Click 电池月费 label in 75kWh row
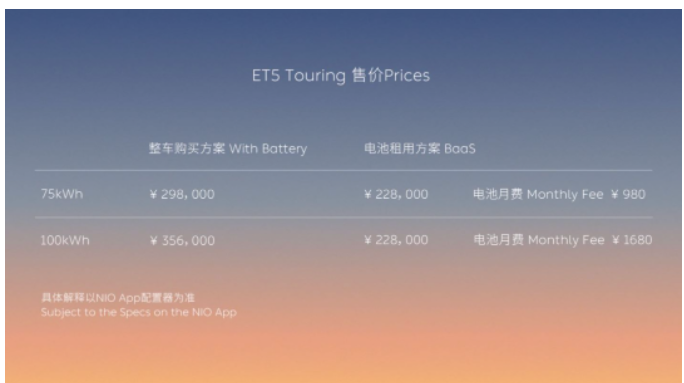The width and height of the screenshot is (684, 383). click(498, 194)
